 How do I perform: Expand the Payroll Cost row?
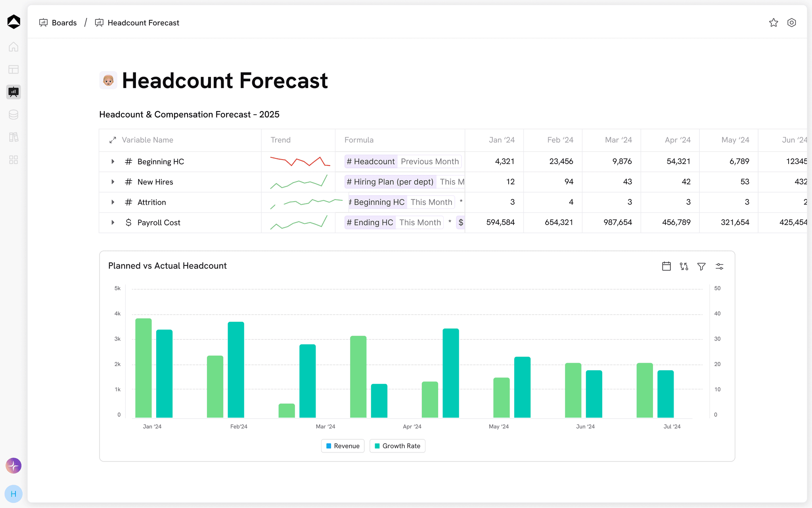113,222
